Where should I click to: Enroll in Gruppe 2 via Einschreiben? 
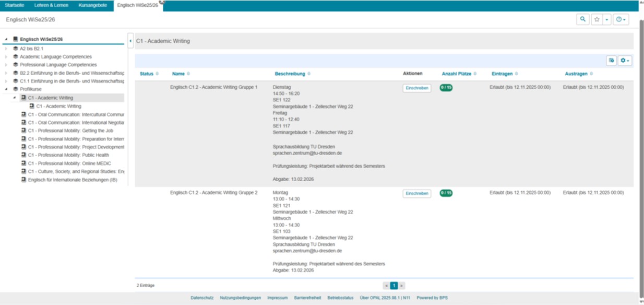417,193
